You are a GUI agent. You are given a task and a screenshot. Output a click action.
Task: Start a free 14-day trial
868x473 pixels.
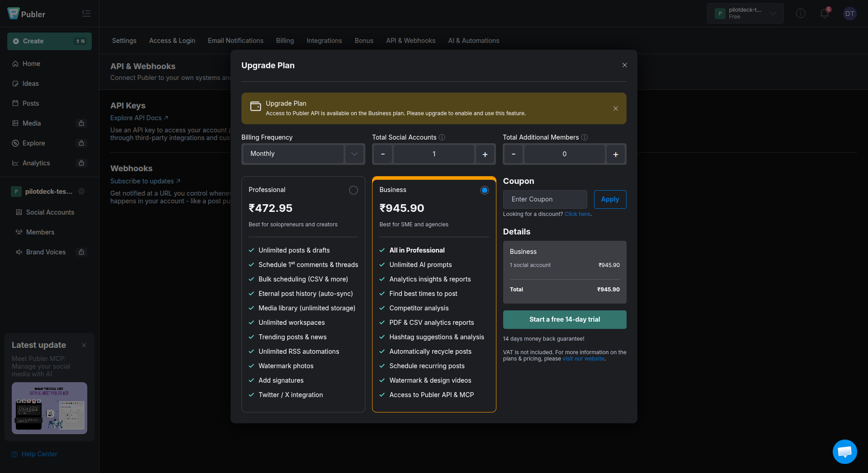point(564,319)
